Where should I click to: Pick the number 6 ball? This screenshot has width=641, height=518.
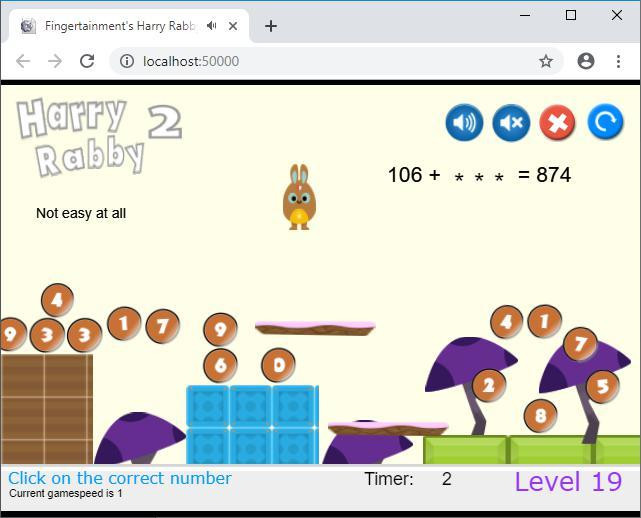click(220, 365)
